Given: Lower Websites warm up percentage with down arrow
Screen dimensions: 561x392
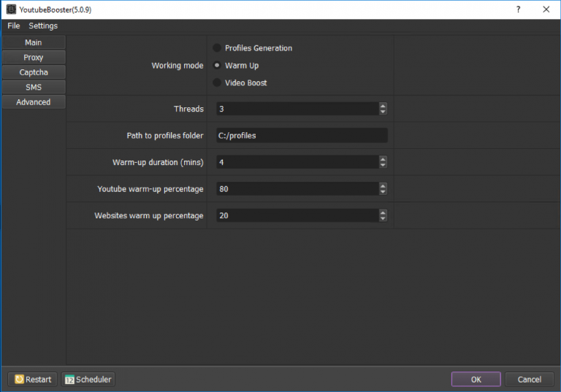Looking at the screenshot, I should [x=383, y=218].
